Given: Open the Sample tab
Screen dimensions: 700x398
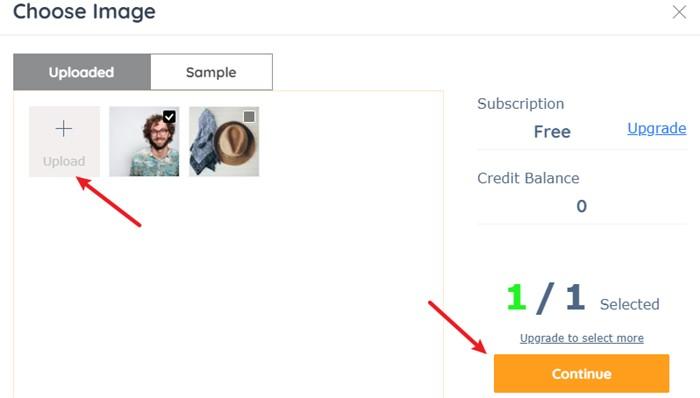Looking at the screenshot, I should tap(211, 72).
